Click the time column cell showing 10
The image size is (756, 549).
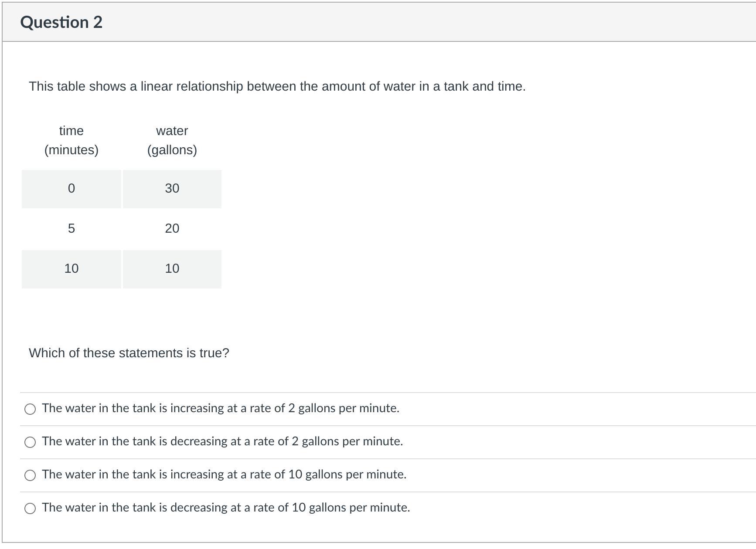72,269
